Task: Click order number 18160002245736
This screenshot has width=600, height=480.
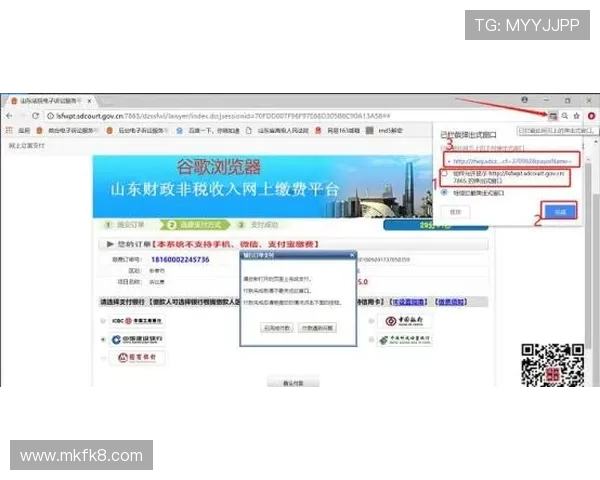Action: coord(180,260)
